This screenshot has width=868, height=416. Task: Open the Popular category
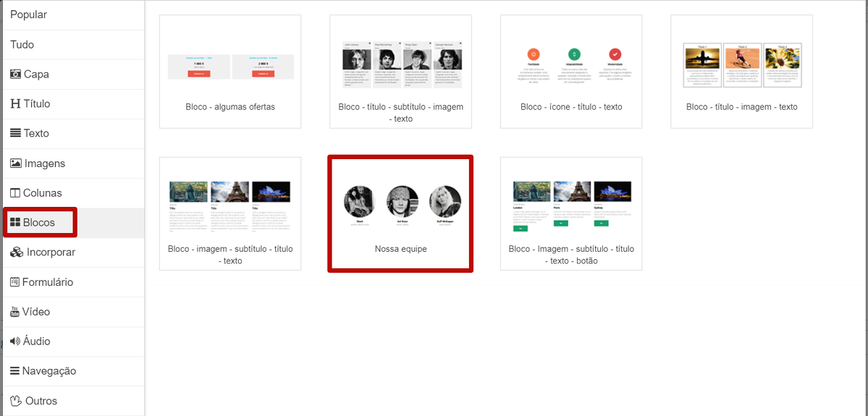[x=29, y=14]
